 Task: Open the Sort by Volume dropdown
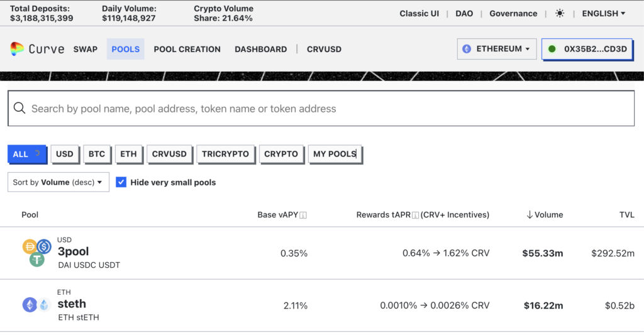[58, 182]
